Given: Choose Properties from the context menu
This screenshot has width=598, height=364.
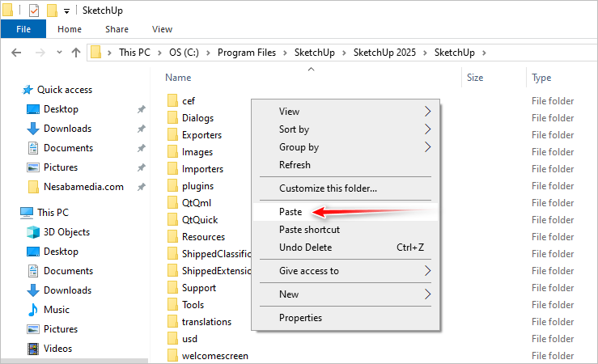Looking at the screenshot, I should point(346,318).
